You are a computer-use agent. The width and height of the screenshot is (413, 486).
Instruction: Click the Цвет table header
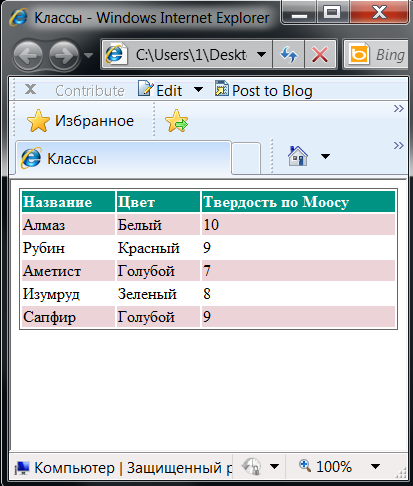click(158, 202)
